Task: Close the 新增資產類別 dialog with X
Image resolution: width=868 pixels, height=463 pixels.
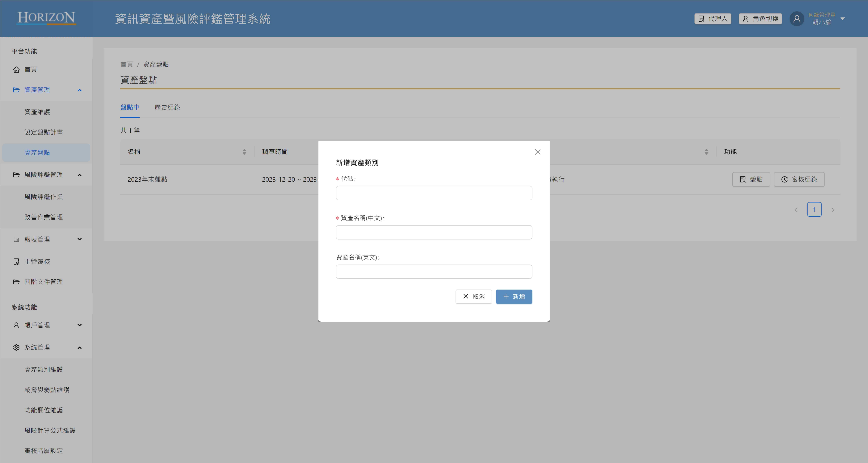Action: pos(537,152)
